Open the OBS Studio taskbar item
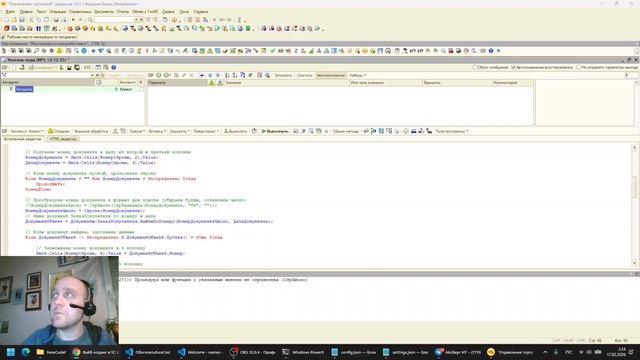Screen dimensions: 640x360 252,352
